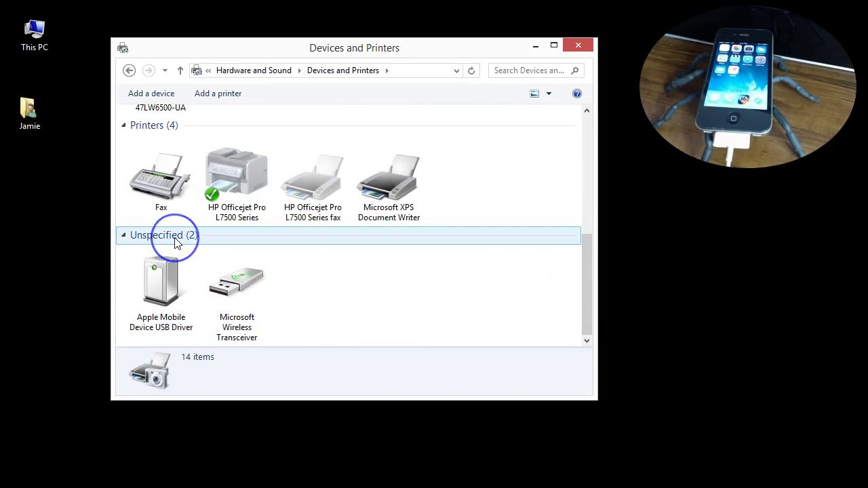Image resolution: width=868 pixels, height=488 pixels.
Task: Select the Fax printer icon
Action: point(161,176)
